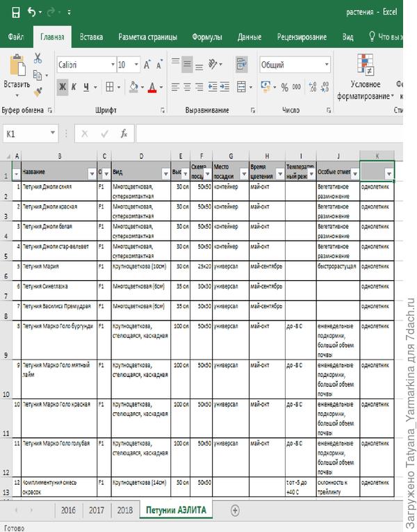Apply comma style (000)

[296, 87]
